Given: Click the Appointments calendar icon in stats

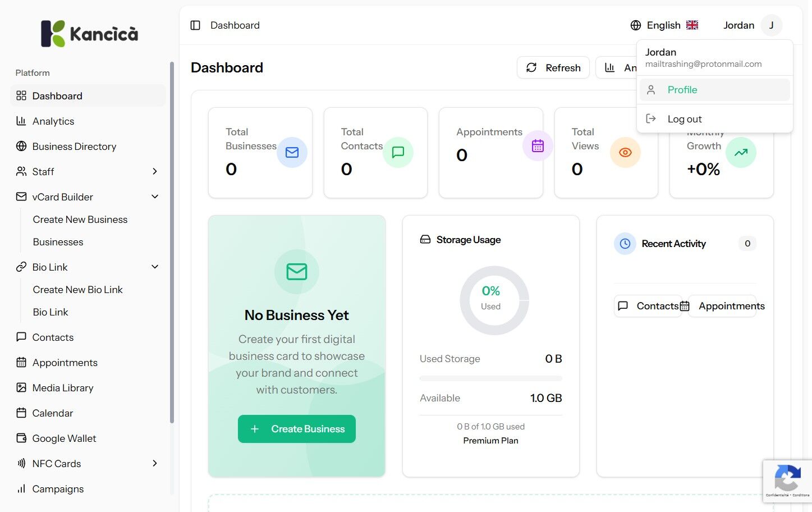Looking at the screenshot, I should [538, 145].
